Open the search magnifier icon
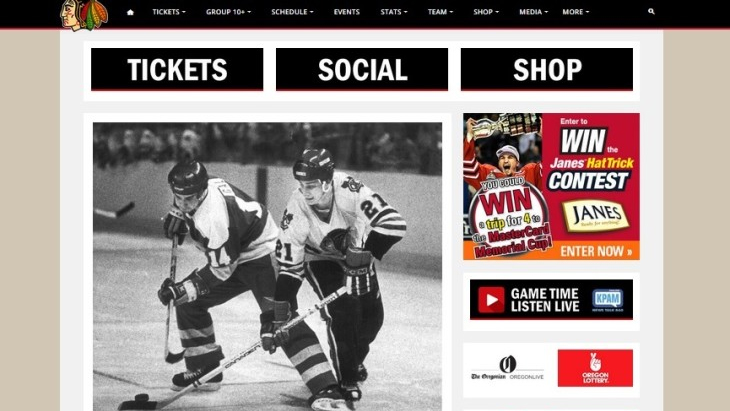This screenshot has width=730, height=411. coord(651,11)
